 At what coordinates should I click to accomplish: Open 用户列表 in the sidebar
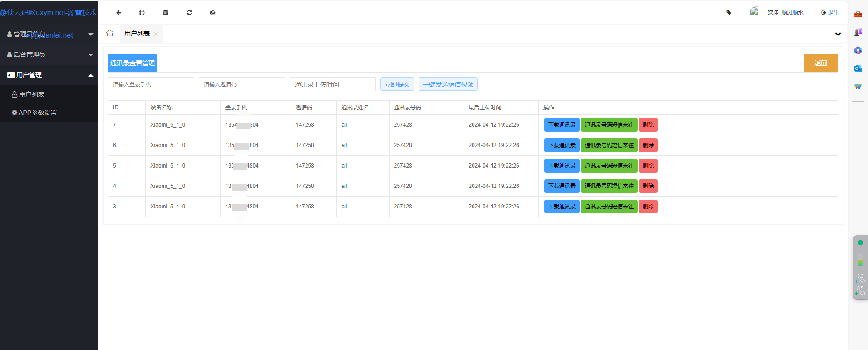(x=49, y=94)
